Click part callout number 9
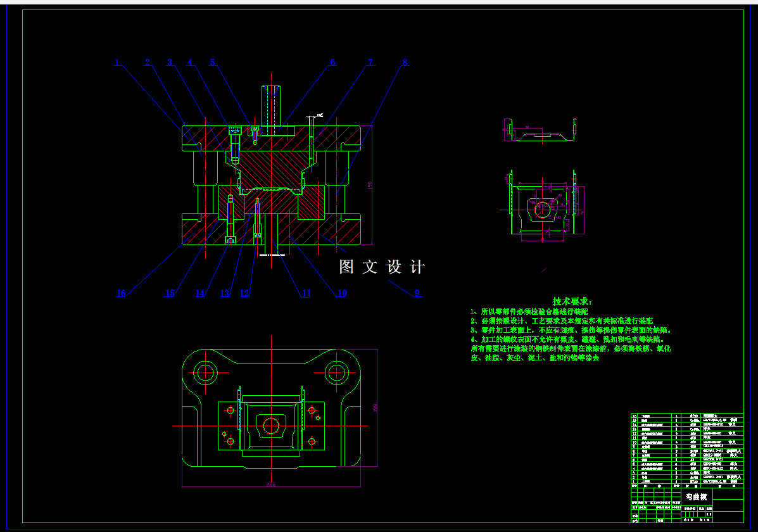The height and width of the screenshot is (532, 758). pyautogui.click(x=417, y=293)
